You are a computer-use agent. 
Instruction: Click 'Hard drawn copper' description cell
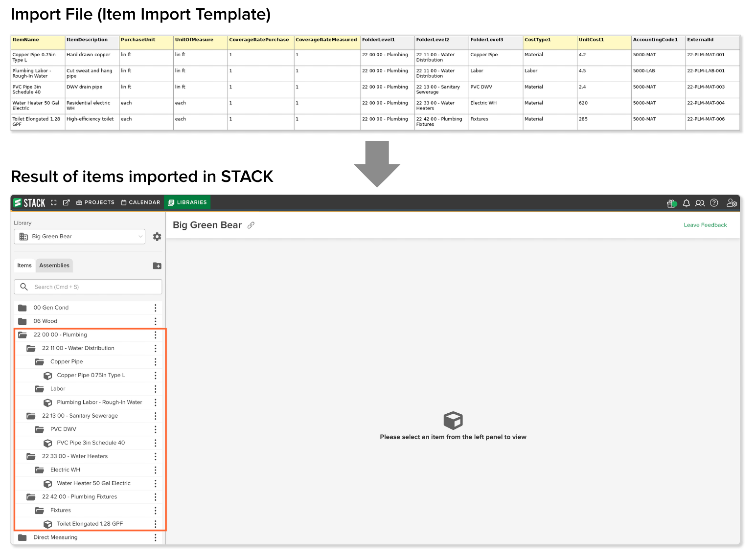(x=92, y=58)
